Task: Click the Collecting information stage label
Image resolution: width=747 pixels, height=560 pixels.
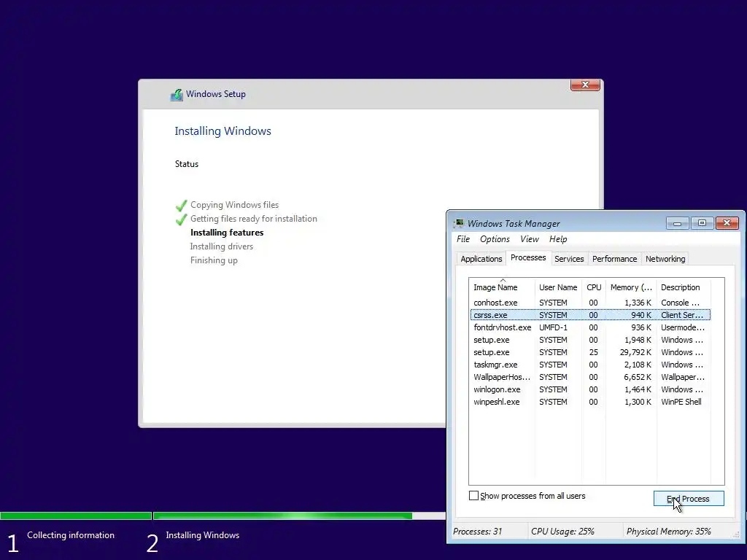Action: point(71,535)
